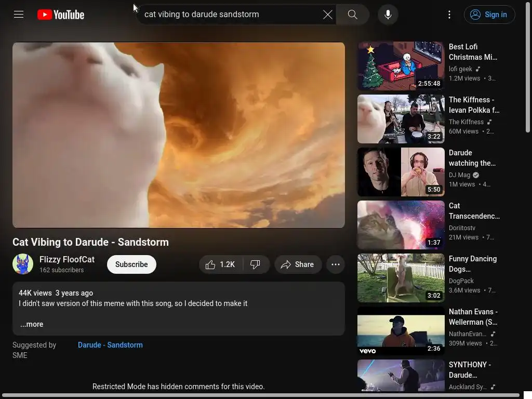Open DJ Mag Darude watching thumbnail
The height and width of the screenshot is (399, 532).
[x=401, y=172]
